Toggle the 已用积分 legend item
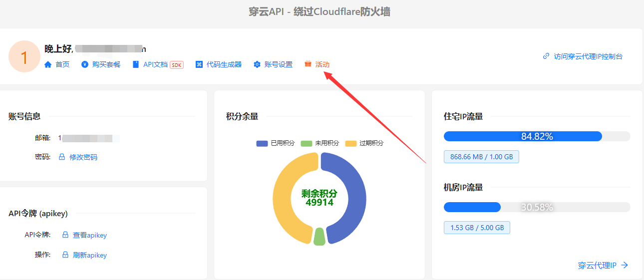644x280 pixels. [x=276, y=143]
